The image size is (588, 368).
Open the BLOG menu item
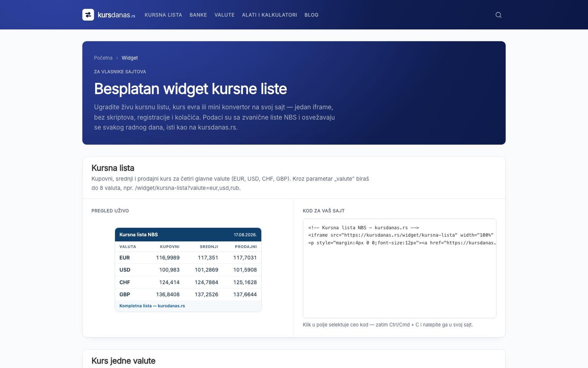311,15
